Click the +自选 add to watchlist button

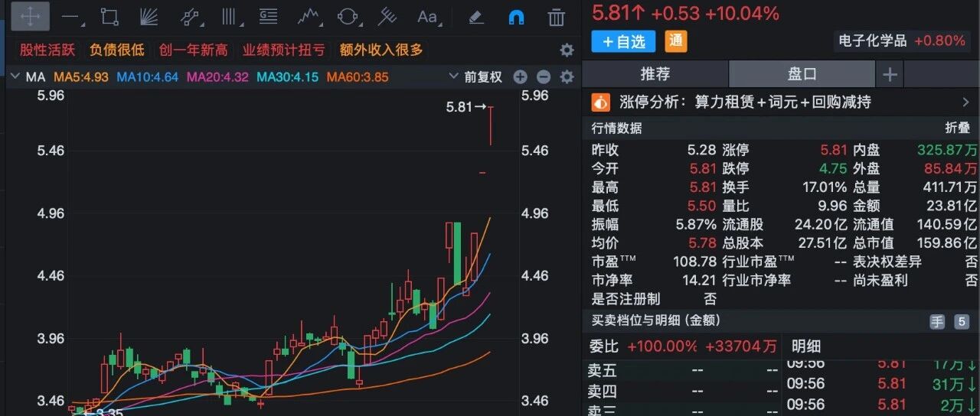[x=624, y=41]
